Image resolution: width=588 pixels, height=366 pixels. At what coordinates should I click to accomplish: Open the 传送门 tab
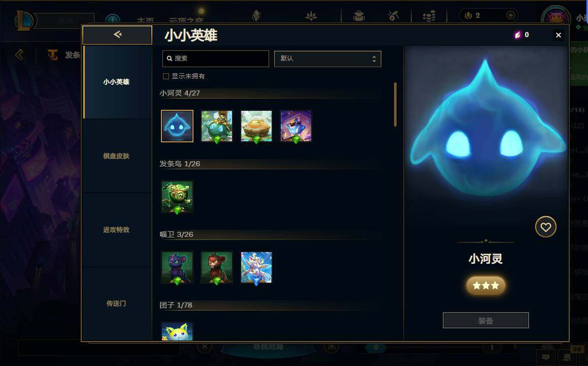tap(117, 303)
